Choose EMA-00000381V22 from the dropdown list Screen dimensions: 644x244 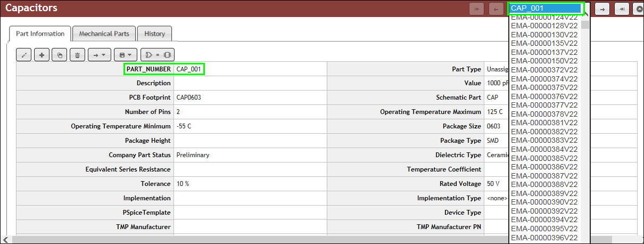click(x=544, y=123)
